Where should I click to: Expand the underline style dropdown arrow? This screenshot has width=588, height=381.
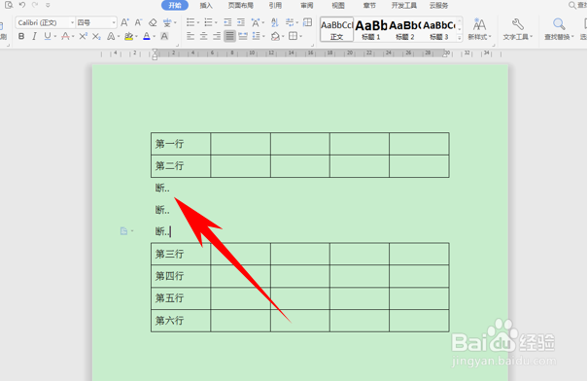(55, 36)
